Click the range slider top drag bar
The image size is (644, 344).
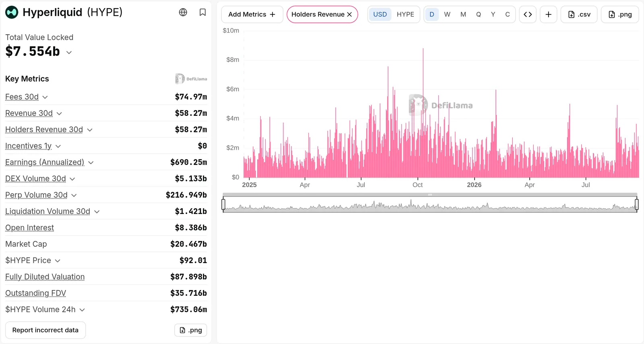coord(430,195)
